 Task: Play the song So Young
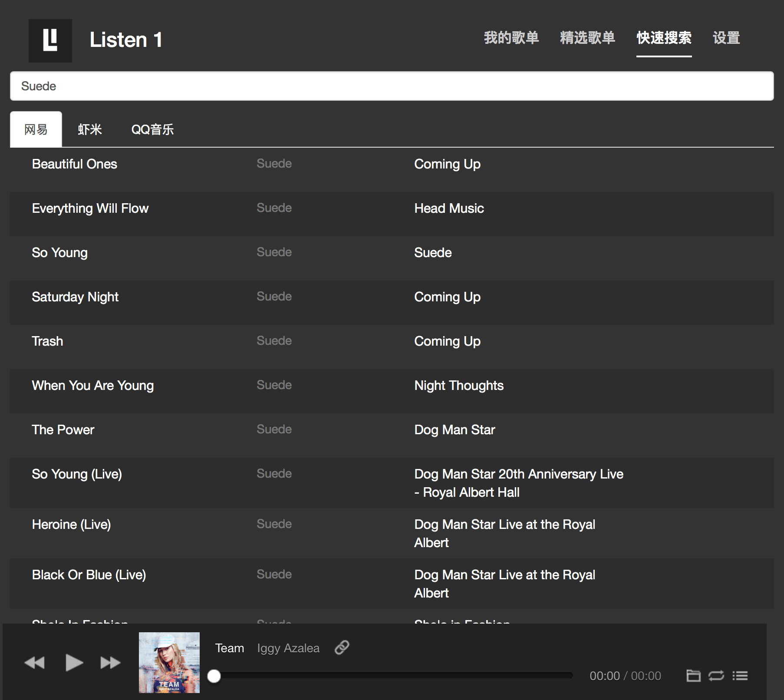coord(60,253)
